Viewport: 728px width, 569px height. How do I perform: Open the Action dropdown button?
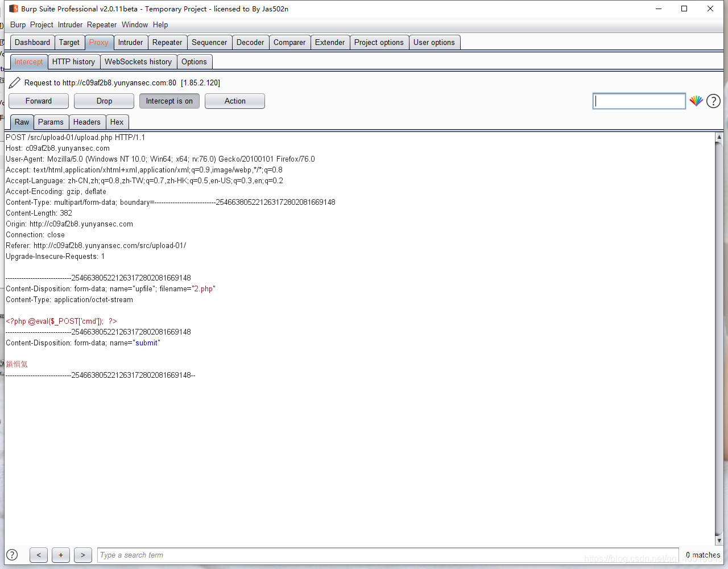point(235,101)
